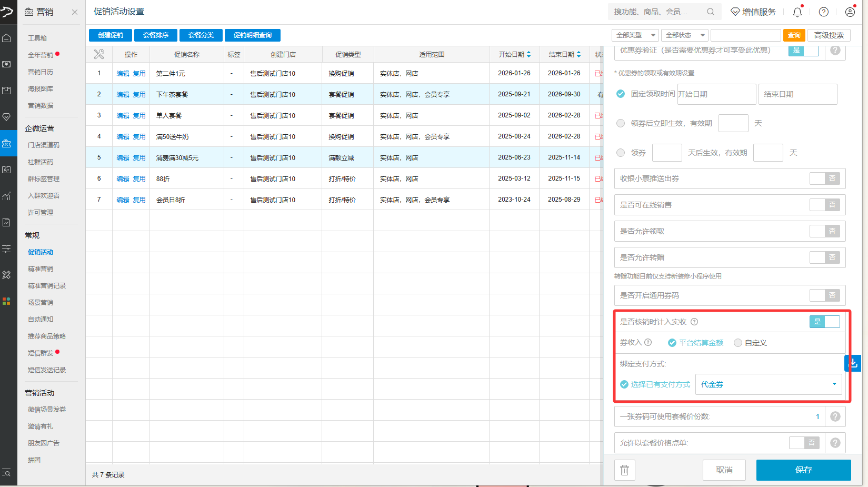Enable the 是否允许转赠 switch
Image resolution: width=868 pixels, height=487 pixels.
coord(824,257)
